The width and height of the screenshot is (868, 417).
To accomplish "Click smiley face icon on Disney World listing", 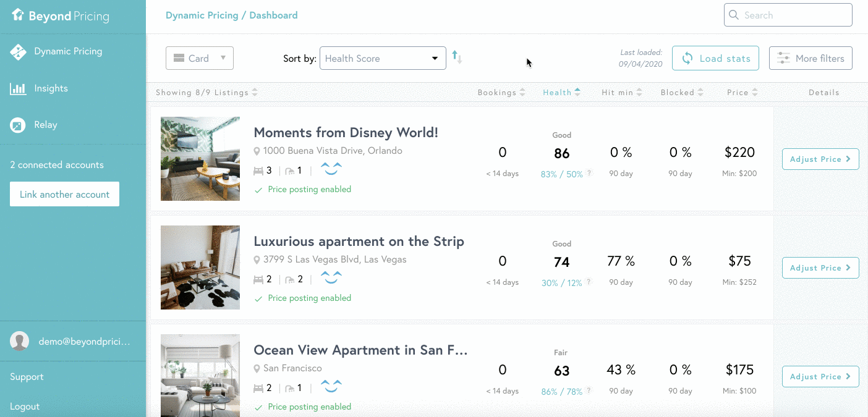I will pos(331,169).
